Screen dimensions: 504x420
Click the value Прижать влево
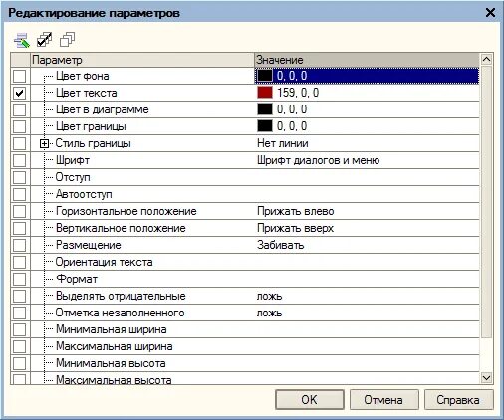296,211
